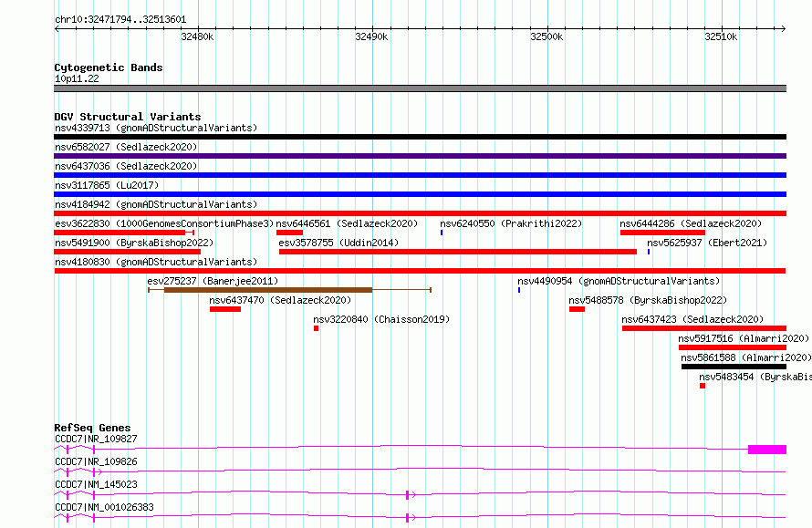Image resolution: width=812 pixels, height=528 pixels.
Task: Click the DGV Structural Variants track title
Action: [x=128, y=117]
